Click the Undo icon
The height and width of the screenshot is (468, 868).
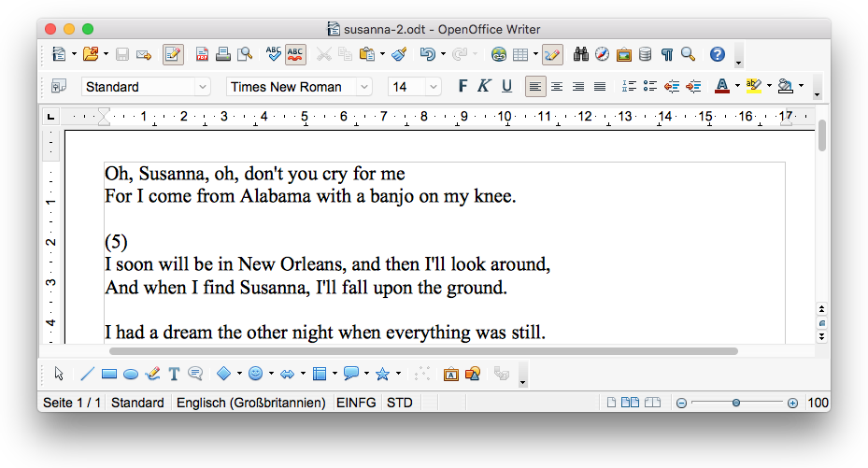pyautogui.click(x=427, y=54)
